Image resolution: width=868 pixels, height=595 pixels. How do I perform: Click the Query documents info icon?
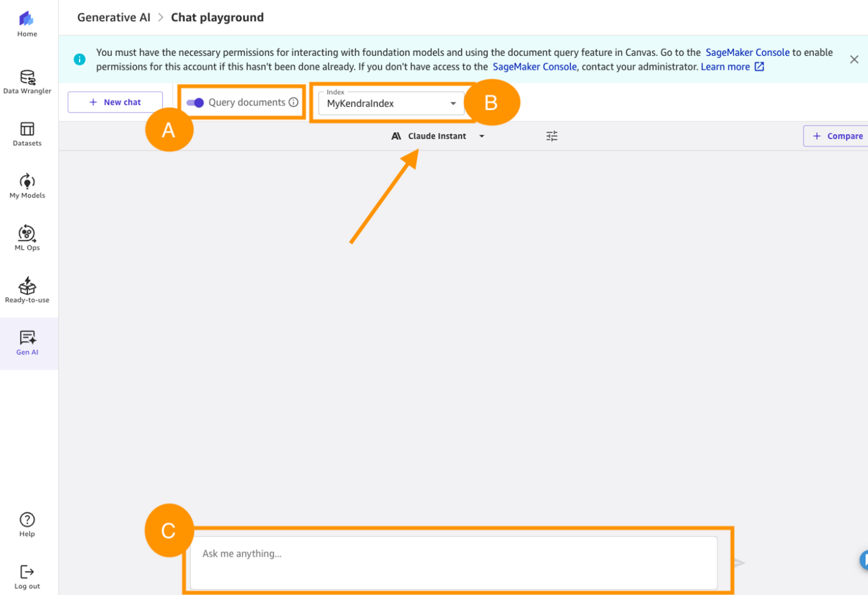click(294, 102)
